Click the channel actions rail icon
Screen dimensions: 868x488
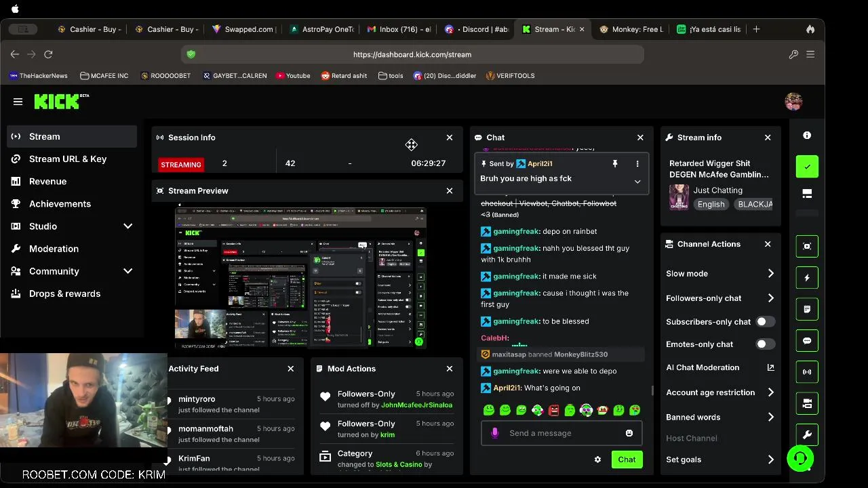[807, 403]
